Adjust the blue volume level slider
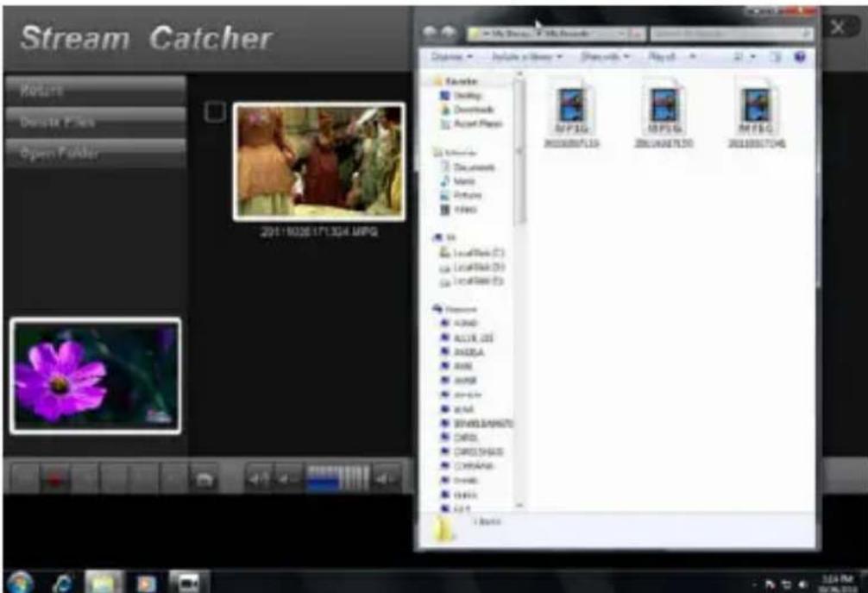 (338, 477)
